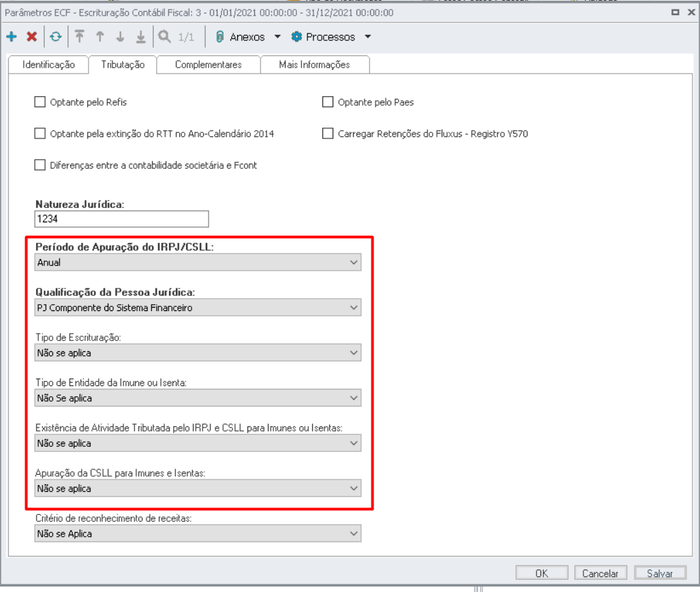Click the next record down arrow

coord(120,37)
